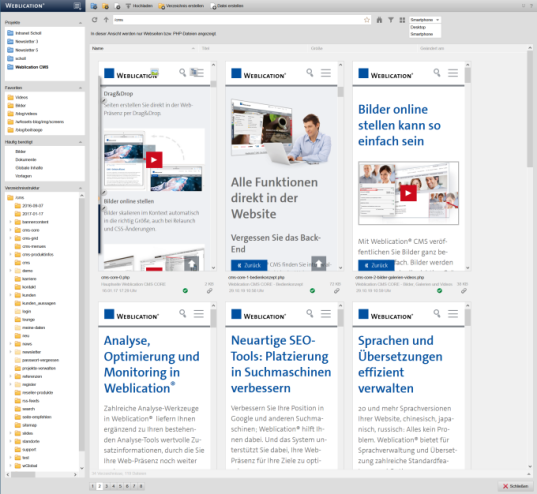
Task: Click Zurück button in Alle Funktionen preview
Action: (x=249, y=265)
